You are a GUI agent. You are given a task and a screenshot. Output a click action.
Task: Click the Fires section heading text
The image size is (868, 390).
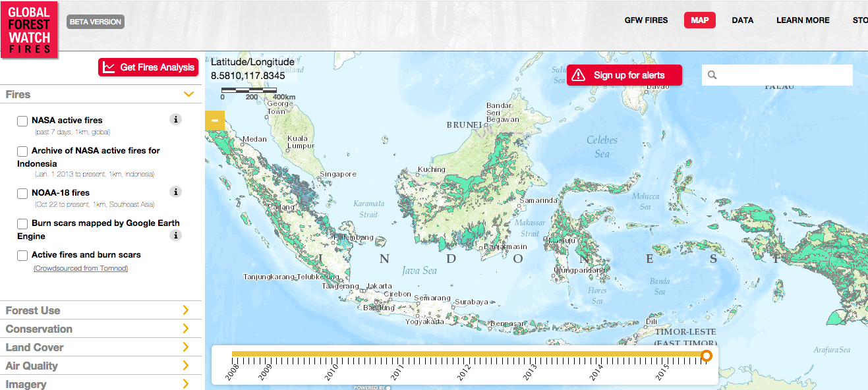(18, 94)
